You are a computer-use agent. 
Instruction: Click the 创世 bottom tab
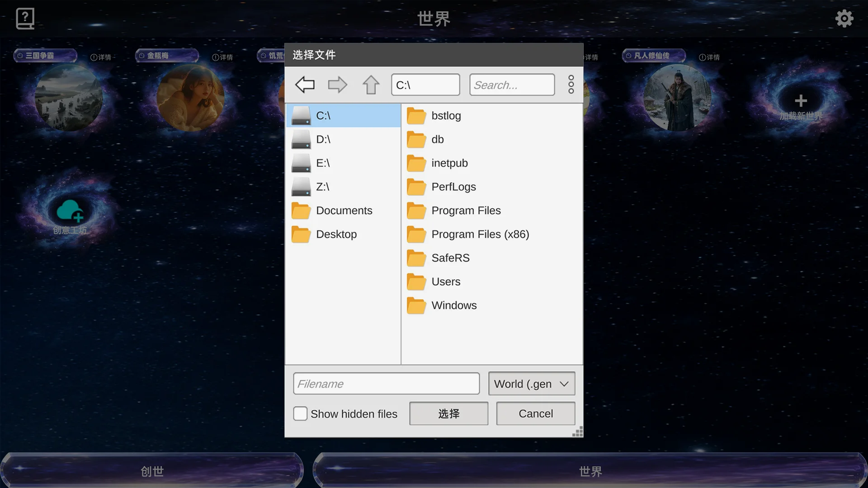pyautogui.click(x=152, y=471)
